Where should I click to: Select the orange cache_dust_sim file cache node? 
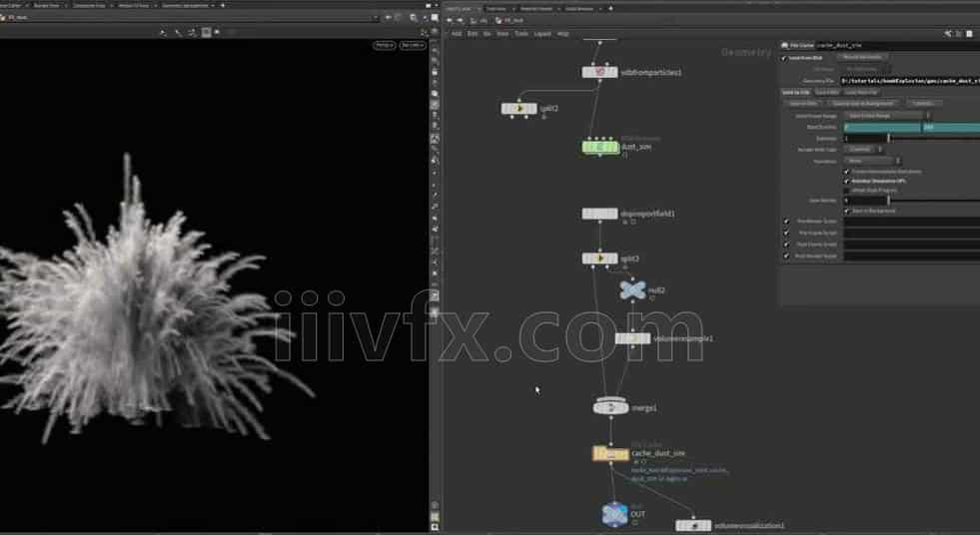click(610, 454)
